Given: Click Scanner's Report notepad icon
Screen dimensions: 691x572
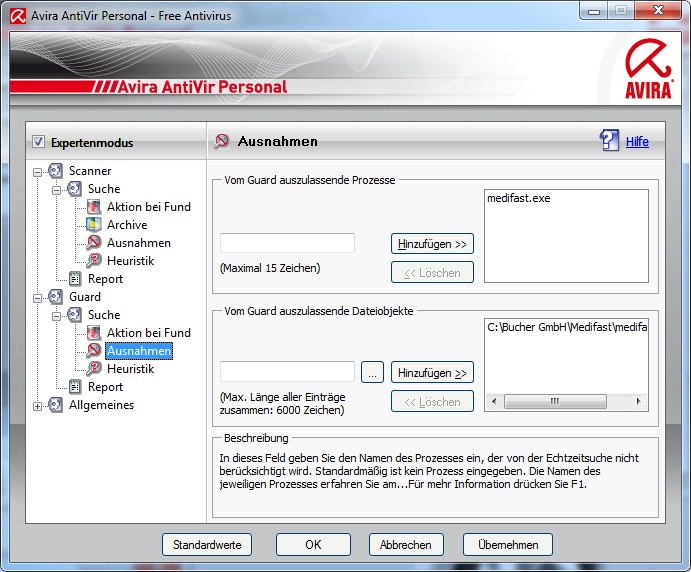Looking at the screenshot, I should point(75,279).
